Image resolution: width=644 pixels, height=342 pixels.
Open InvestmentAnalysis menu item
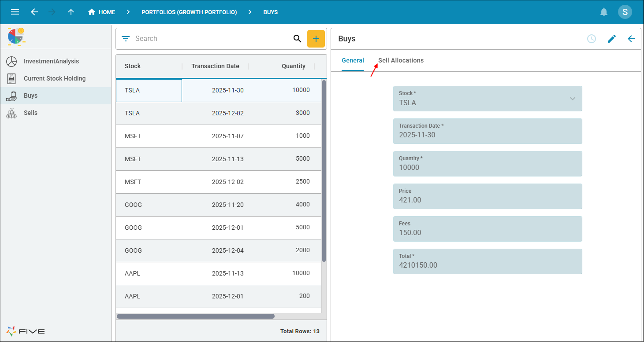tap(56, 61)
